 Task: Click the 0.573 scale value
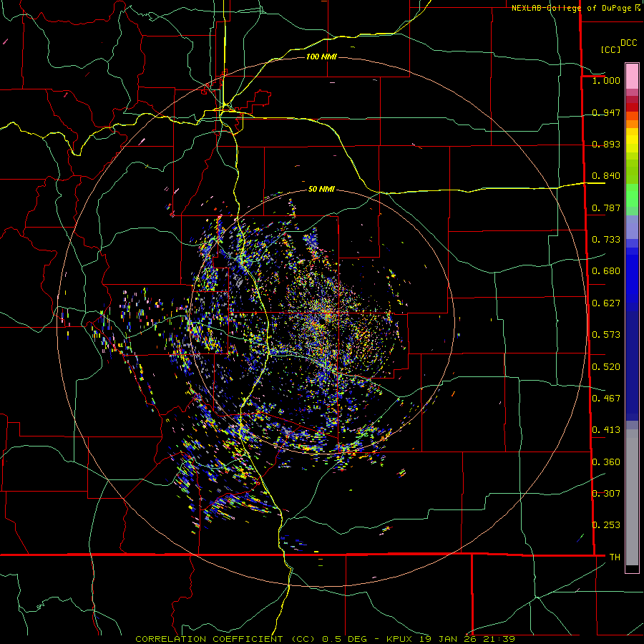click(x=606, y=335)
